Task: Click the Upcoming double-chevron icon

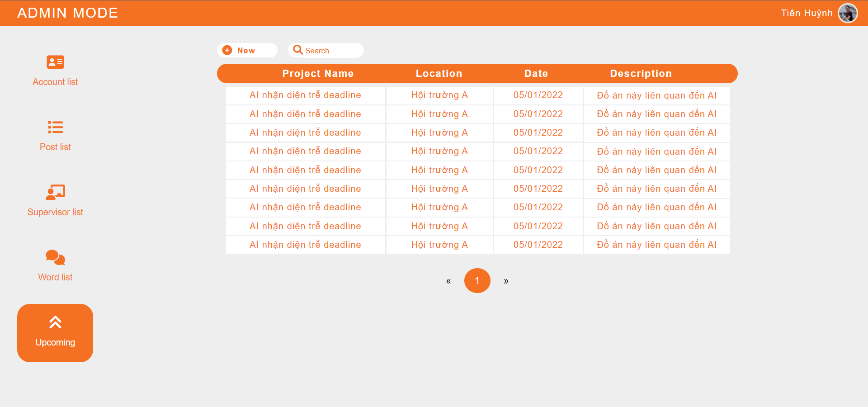Action: (55, 322)
